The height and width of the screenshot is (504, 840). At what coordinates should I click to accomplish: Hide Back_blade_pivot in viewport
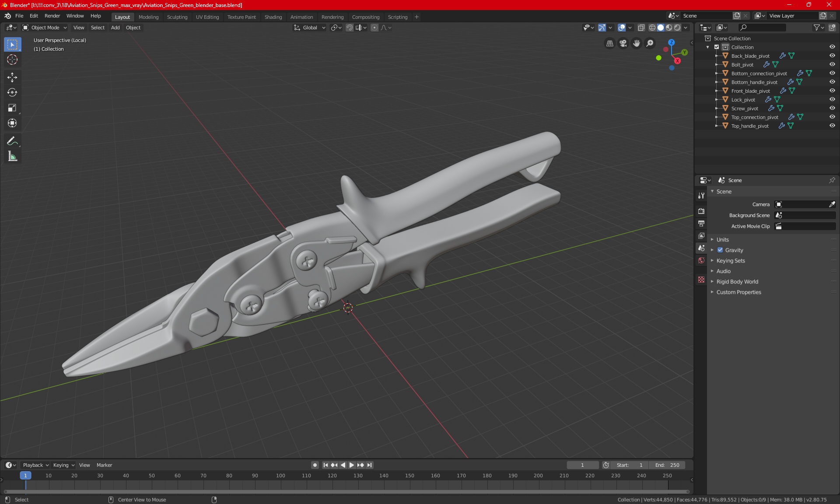[x=832, y=56]
